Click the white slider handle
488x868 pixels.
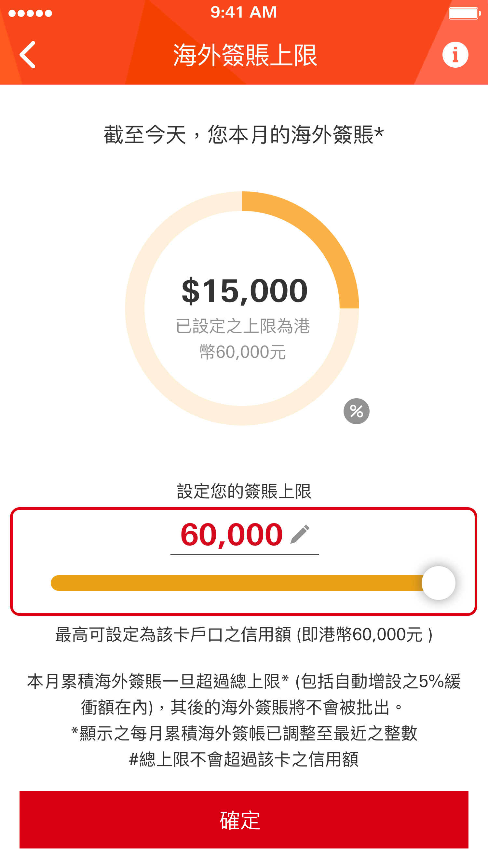(438, 583)
